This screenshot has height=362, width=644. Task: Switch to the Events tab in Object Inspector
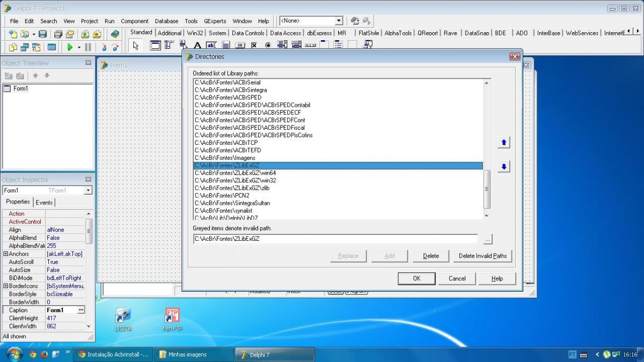click(x=44, y=202)
